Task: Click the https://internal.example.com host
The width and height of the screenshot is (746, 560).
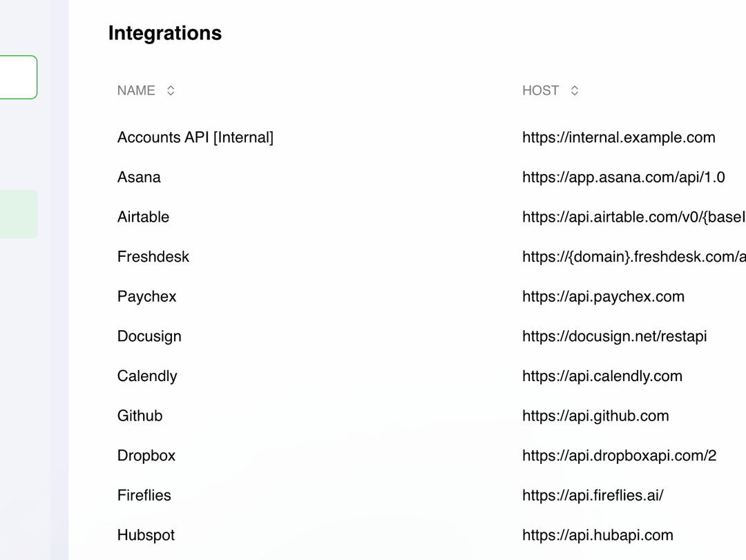Action: click(x=619, y=137)
